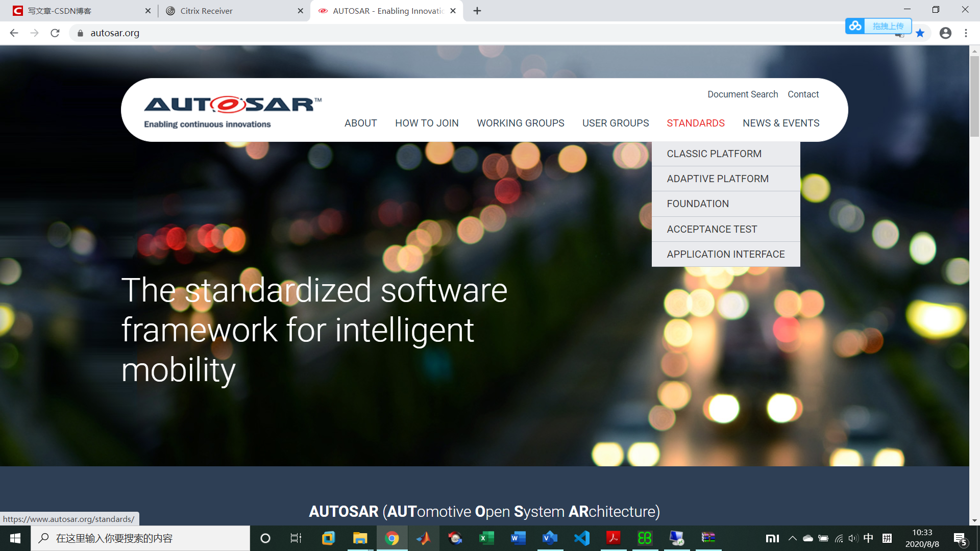Open Excel from the taskbar

click(486, 538)
